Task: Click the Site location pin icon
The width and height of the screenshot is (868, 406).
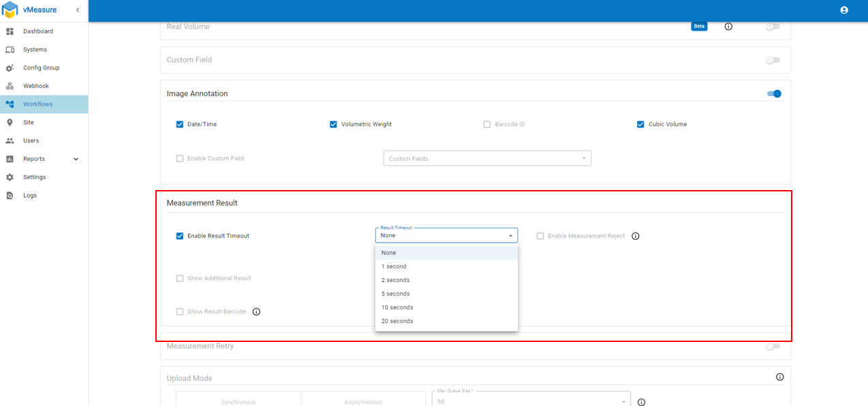Action: coord(10,123)
